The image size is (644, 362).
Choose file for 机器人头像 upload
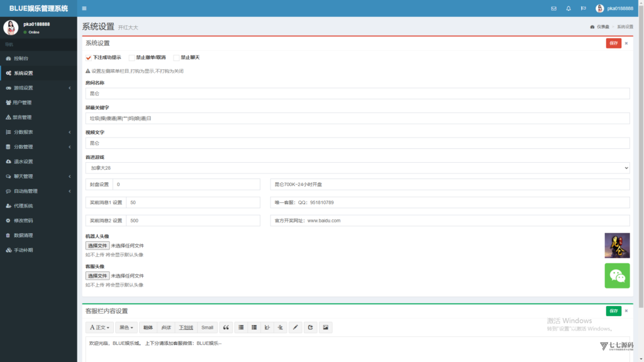coord(97,246)
